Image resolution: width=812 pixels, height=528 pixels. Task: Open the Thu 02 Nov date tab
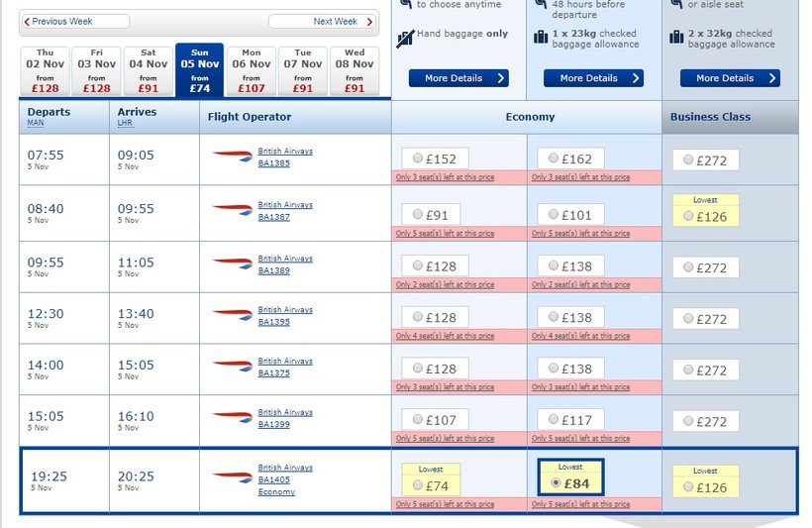point(46,71)
